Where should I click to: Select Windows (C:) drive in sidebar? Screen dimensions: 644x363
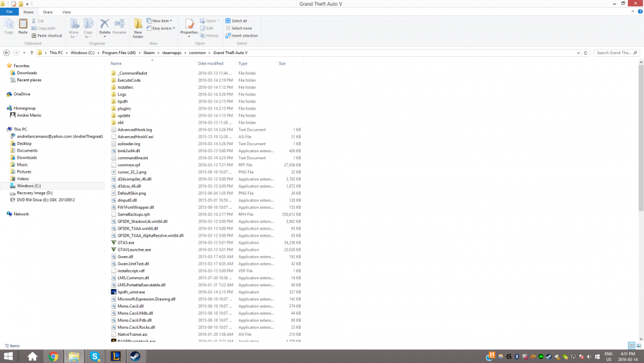(29, 186)
